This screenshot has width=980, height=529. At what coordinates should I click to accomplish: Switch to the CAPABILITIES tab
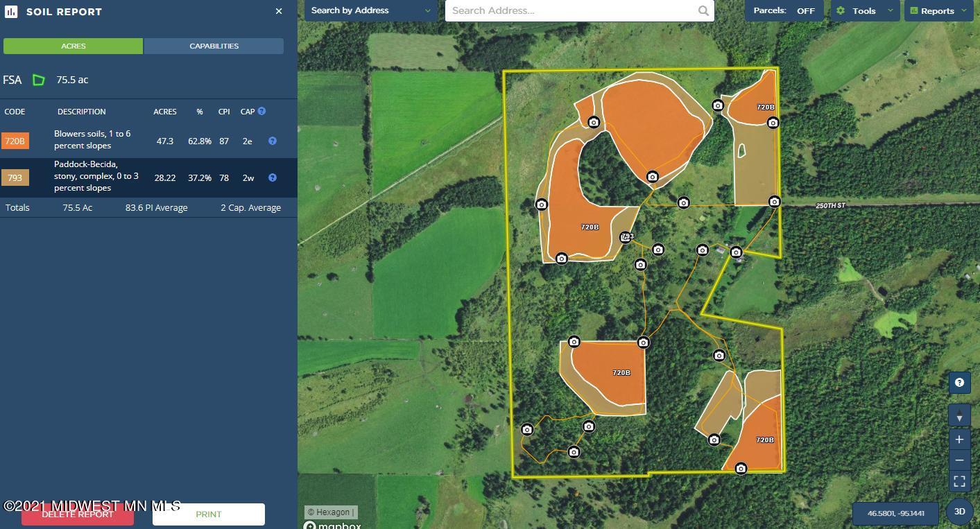[214, 46]
